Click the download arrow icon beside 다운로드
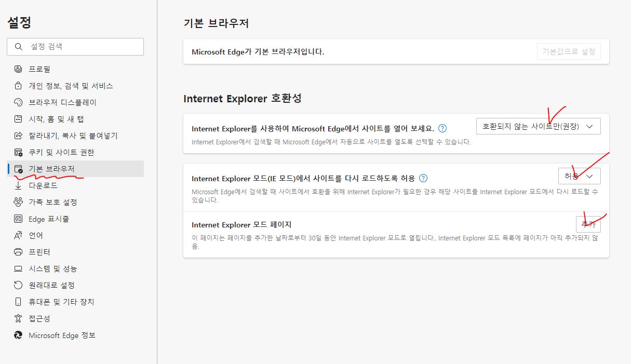Screen dimensions: 631x364 point(19,185)
